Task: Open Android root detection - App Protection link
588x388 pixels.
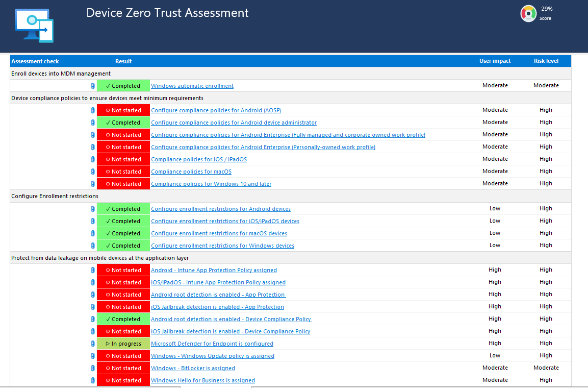Action: (218, 295)
